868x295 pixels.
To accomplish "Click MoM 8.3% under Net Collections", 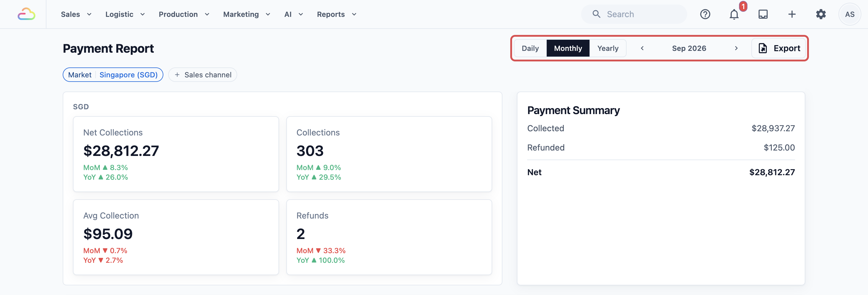I will click(x=105, y=167).
